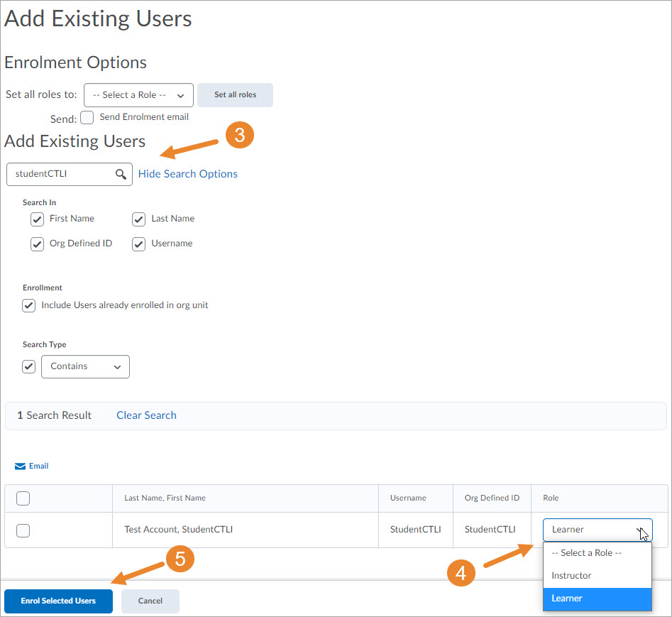Open the Contains search type dropdown

pyautogui.click(x=85, y=367)
